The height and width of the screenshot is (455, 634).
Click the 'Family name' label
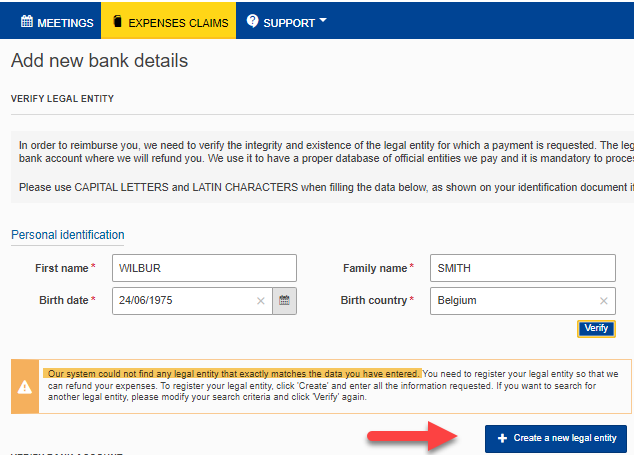[375, 268]
